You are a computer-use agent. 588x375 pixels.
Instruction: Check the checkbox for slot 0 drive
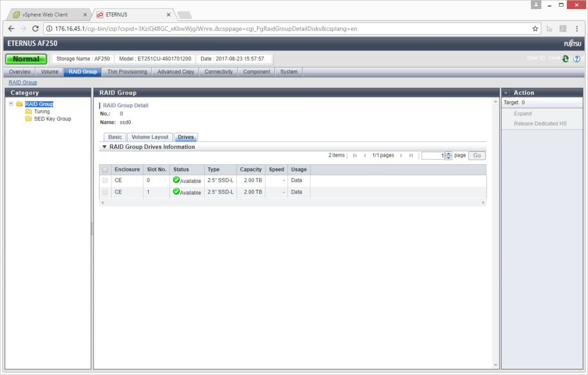tap(105, 180)
